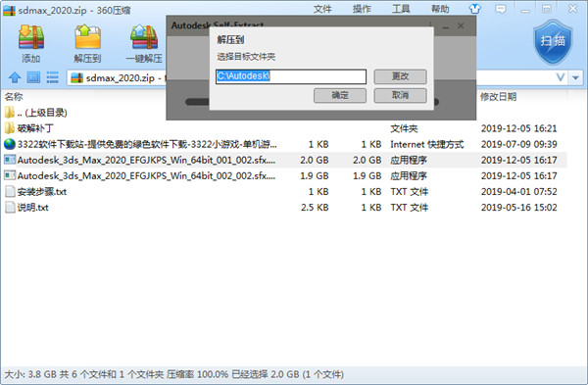Click the C:\Autodesk\ path input field
The width and height of the screenshot is (588, 385).
(x=291, y=76)
